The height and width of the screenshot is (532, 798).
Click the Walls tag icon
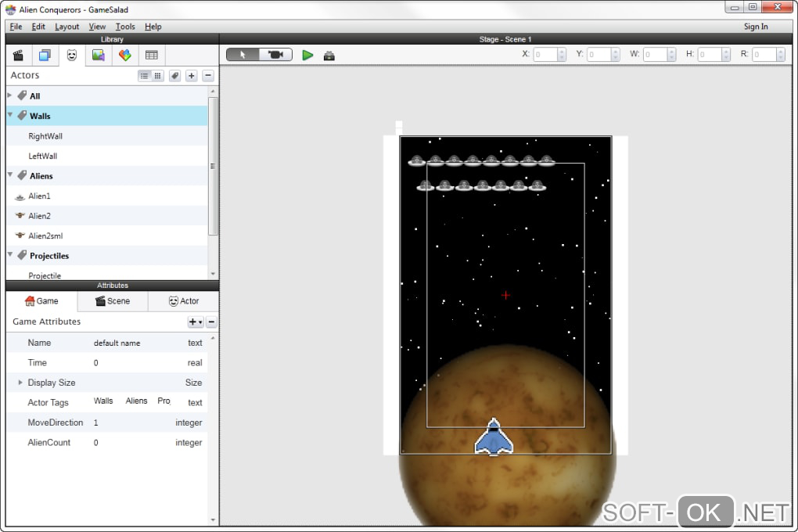22,116
